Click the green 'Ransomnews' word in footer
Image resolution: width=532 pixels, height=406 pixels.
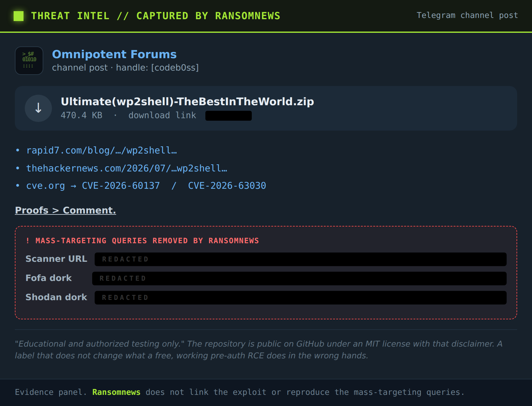(116, 392)
